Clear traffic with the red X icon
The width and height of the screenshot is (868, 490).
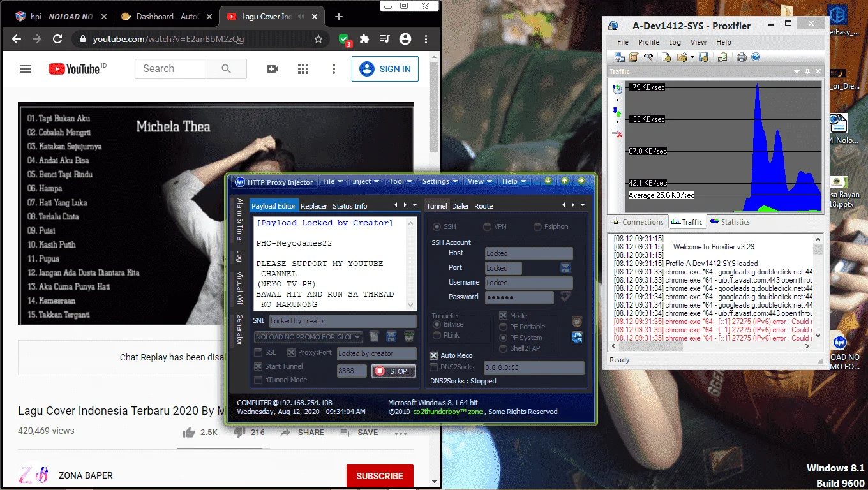617,133
